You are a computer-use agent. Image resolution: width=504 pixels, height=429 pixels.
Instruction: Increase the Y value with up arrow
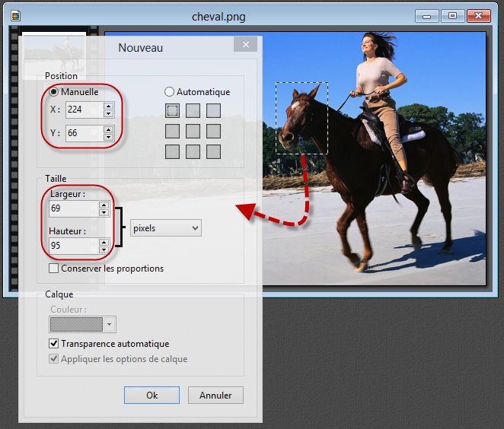[x=109, y=130]
